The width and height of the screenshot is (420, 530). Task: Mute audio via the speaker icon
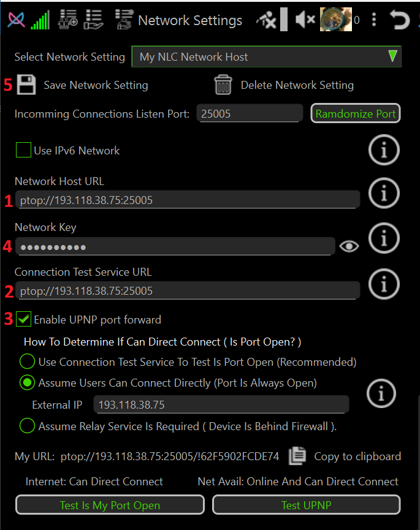(x=305, y=19)
